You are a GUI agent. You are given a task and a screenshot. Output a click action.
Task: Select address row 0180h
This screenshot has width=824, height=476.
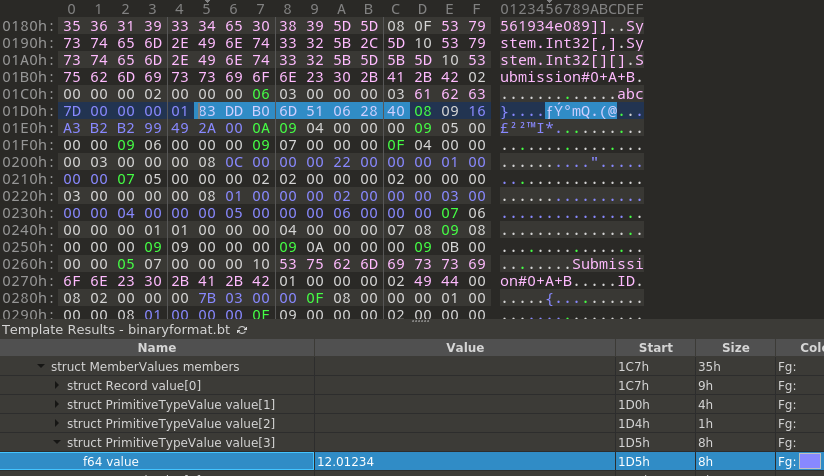pos(27,26)
